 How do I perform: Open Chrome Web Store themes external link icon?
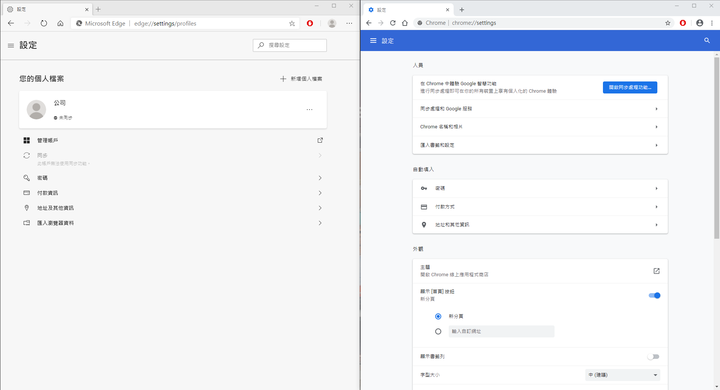657,271
